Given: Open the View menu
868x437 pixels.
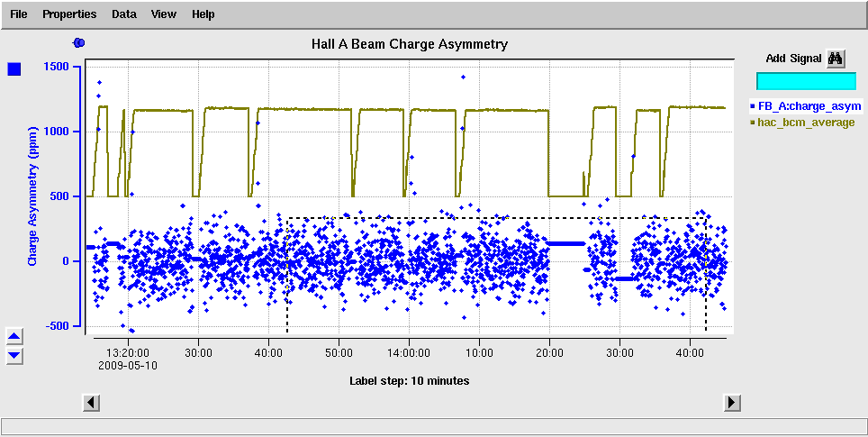Looking at the screenshot, I should (163, 14).
